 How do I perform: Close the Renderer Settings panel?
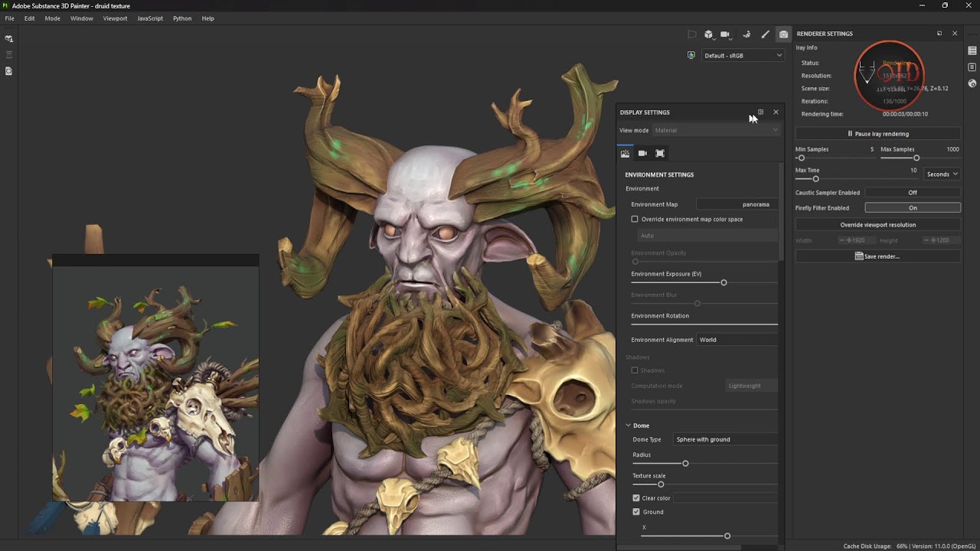click(955, 34)
